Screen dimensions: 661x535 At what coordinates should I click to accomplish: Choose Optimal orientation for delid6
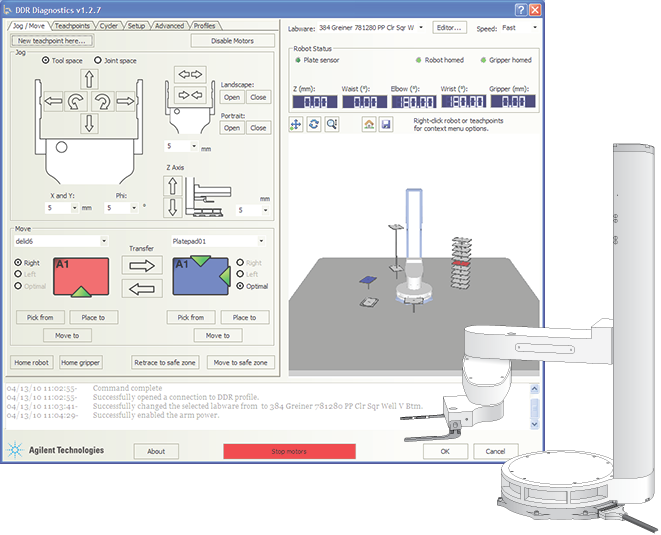coord(18,286)
